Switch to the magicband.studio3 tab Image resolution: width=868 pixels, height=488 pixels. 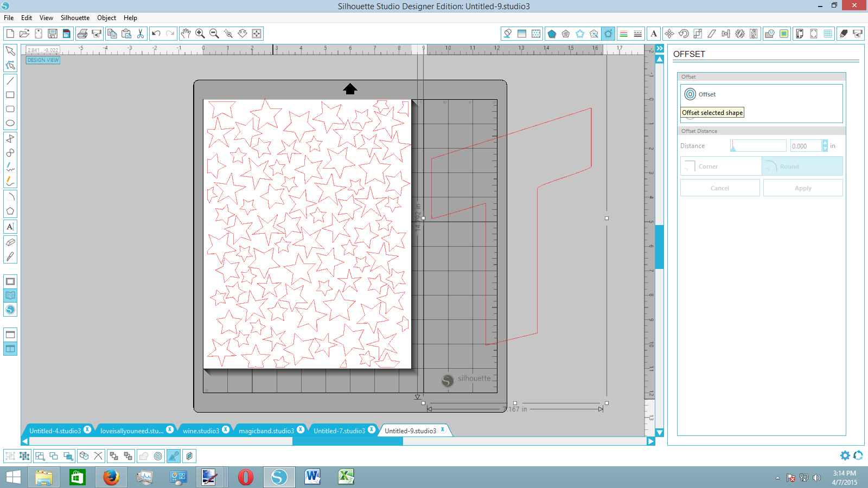[266, 431]
